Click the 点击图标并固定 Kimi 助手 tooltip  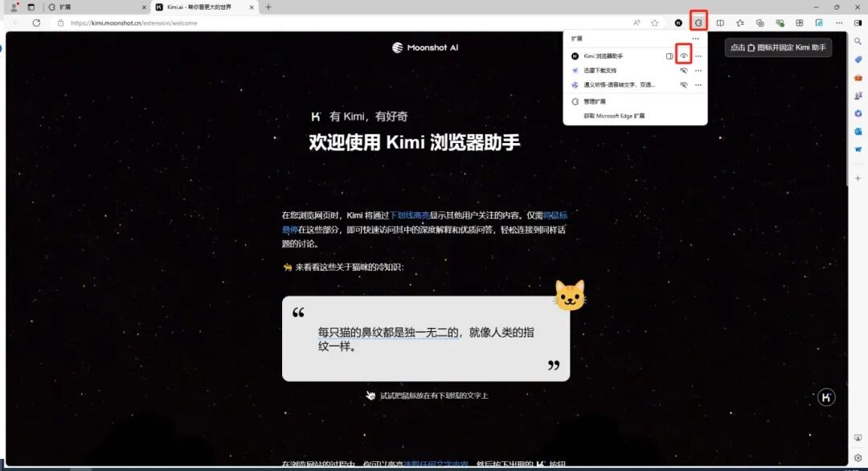point(778,47)
